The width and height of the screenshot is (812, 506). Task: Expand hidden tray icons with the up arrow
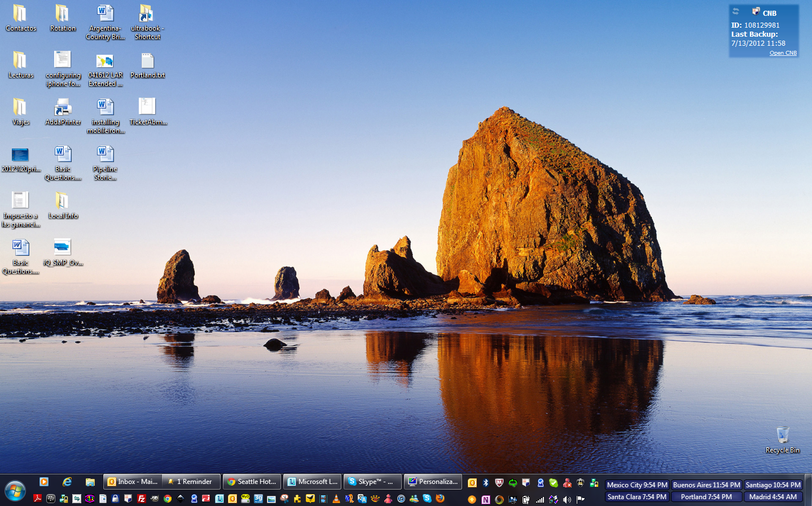coord(472,500)
